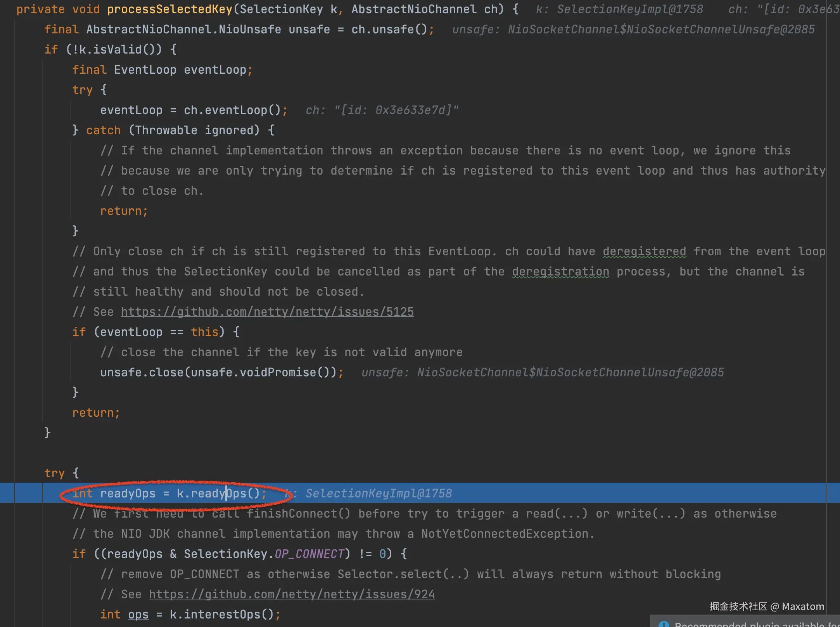Click the inline hint ch: "[id: 0x3e633e7d]"
The image size is (840, 627).
(382, 110)
